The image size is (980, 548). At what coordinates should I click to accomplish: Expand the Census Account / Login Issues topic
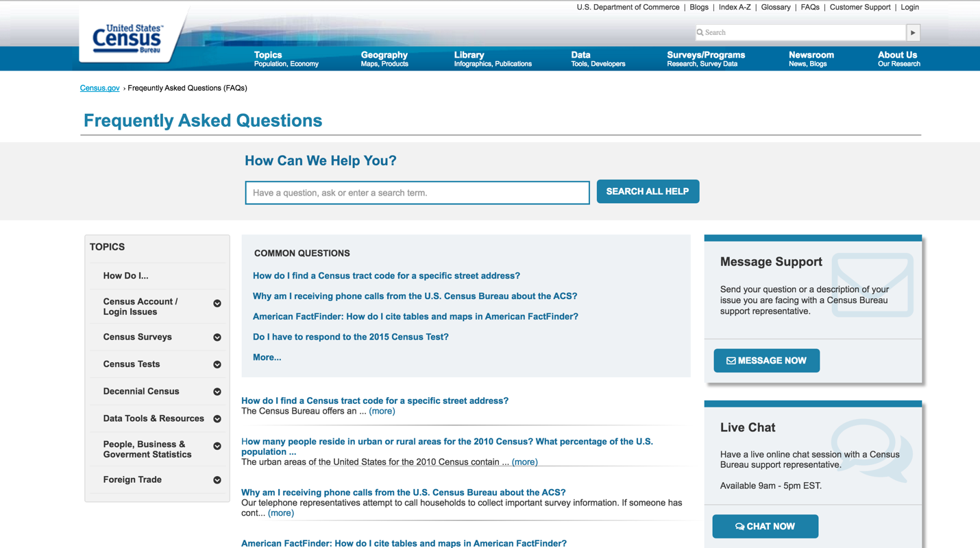tap(217, 303)
